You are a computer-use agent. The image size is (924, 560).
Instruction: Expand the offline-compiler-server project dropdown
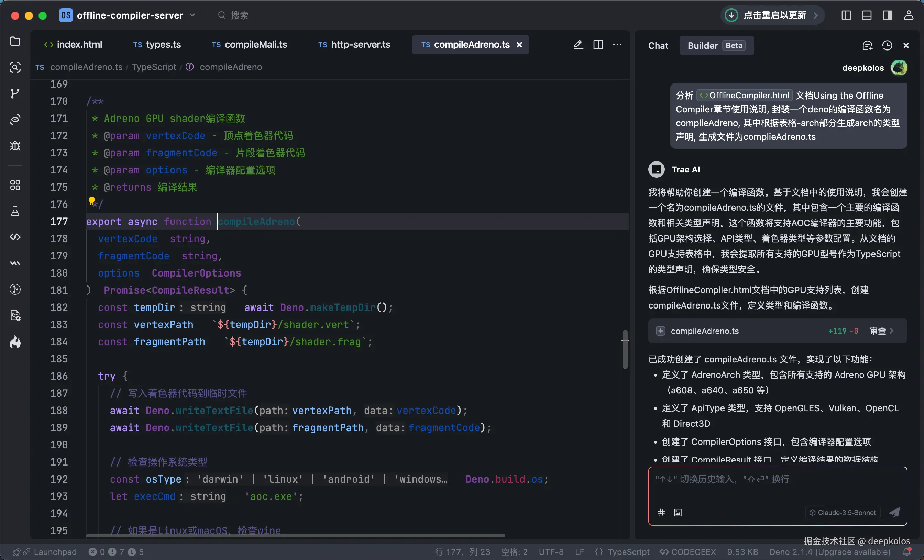(x=192, y=15)
